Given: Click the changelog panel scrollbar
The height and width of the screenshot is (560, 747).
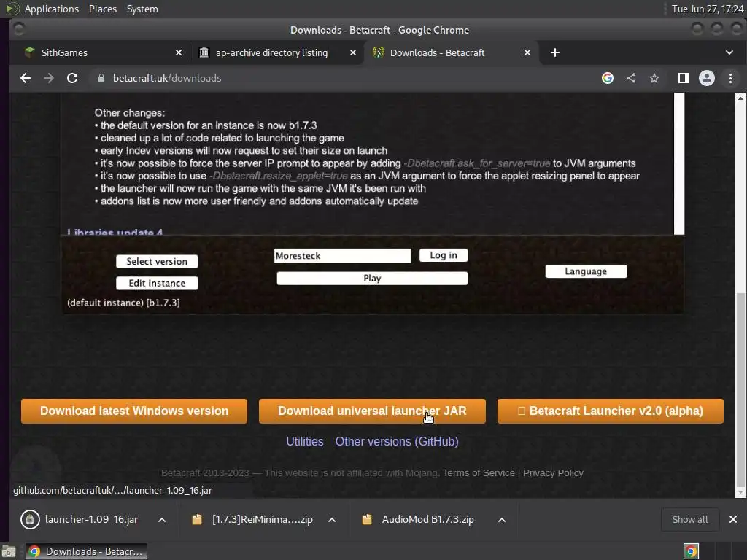Looking at the screenshot, I should [679, 163].
